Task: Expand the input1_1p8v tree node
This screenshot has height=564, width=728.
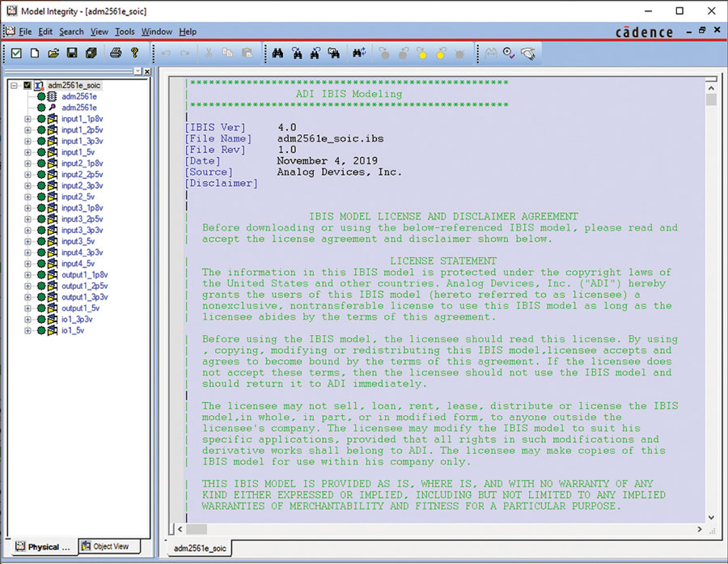Action: [28, 119]
